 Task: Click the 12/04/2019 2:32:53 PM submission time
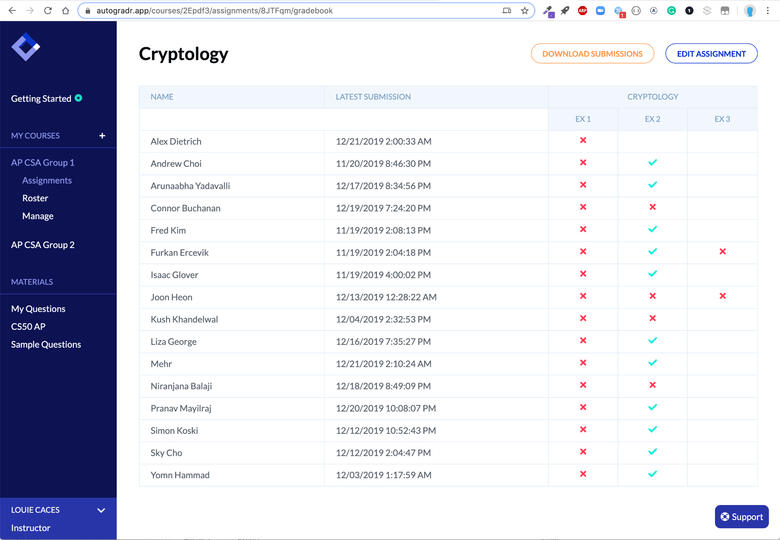[383, 319]
